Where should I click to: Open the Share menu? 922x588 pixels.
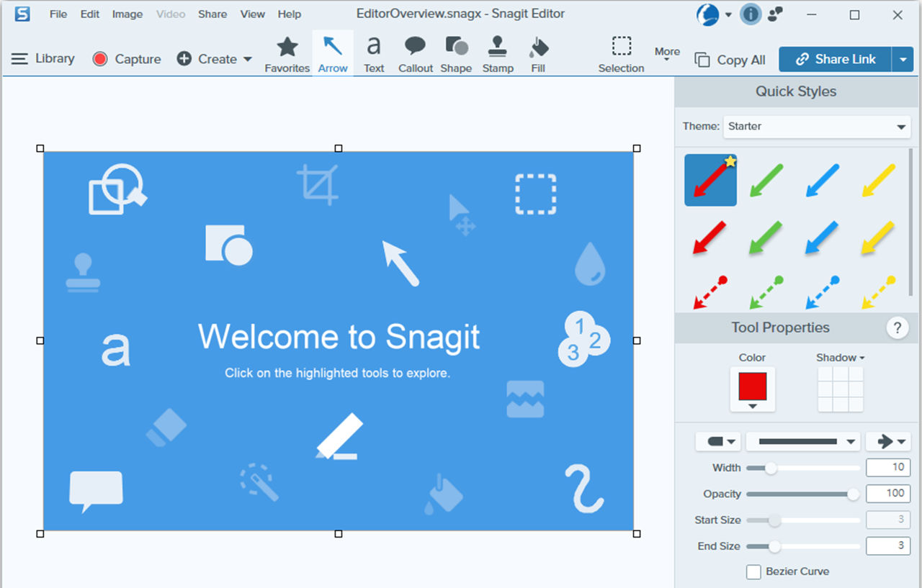point(212,14)
